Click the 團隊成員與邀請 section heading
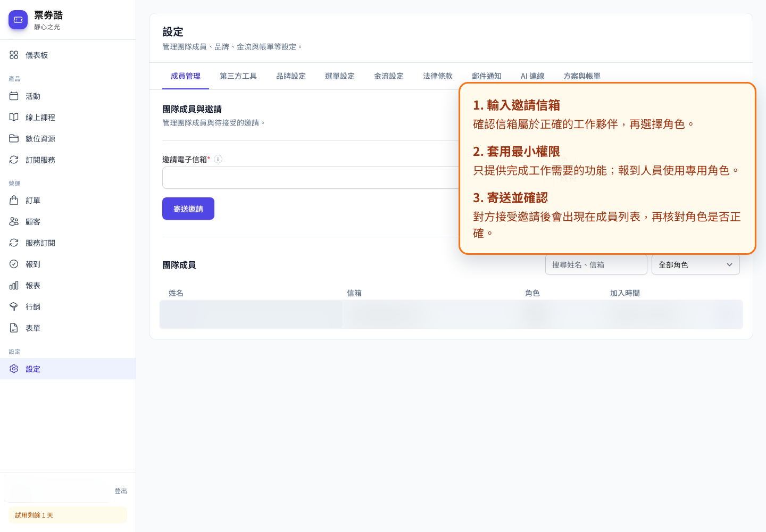Image resolution: width=766 pixels, height=532 pixels. [192, 109]
